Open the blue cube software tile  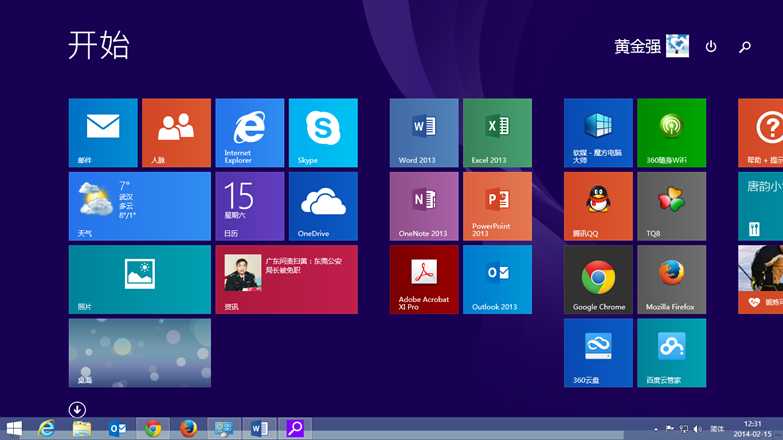point(598,133)
